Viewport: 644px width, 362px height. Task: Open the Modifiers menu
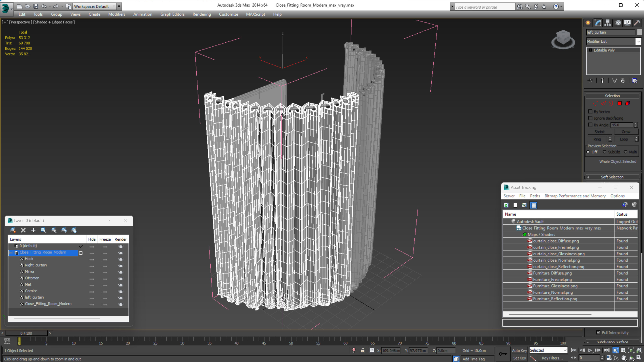(x=117, y=14)
